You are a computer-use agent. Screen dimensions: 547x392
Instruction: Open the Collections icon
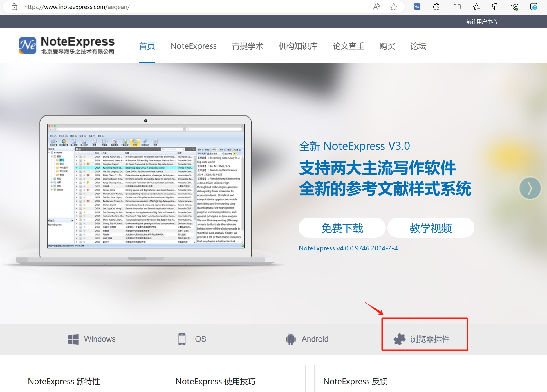pos(496,7)
